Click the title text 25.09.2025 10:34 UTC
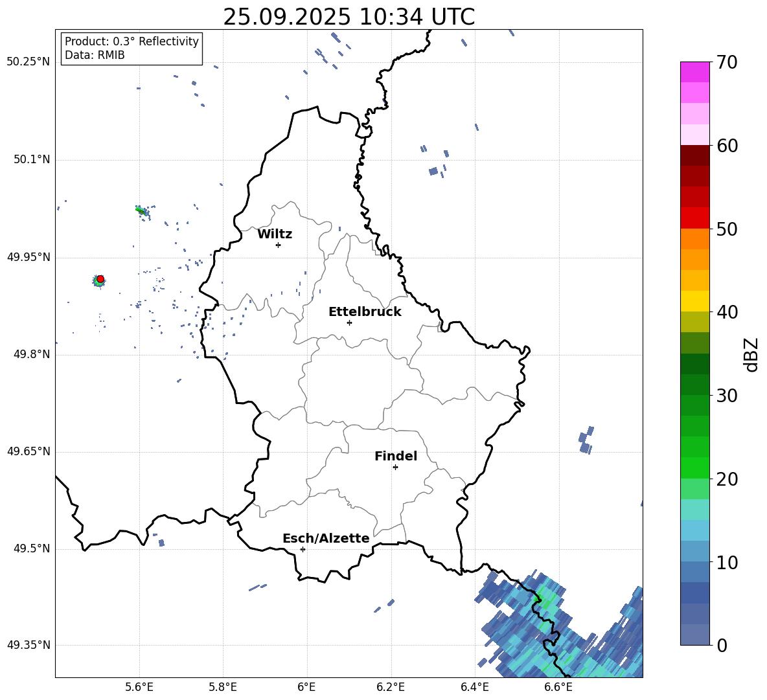The width and height of the screenshot is (767, 700). tap(349, 17)
